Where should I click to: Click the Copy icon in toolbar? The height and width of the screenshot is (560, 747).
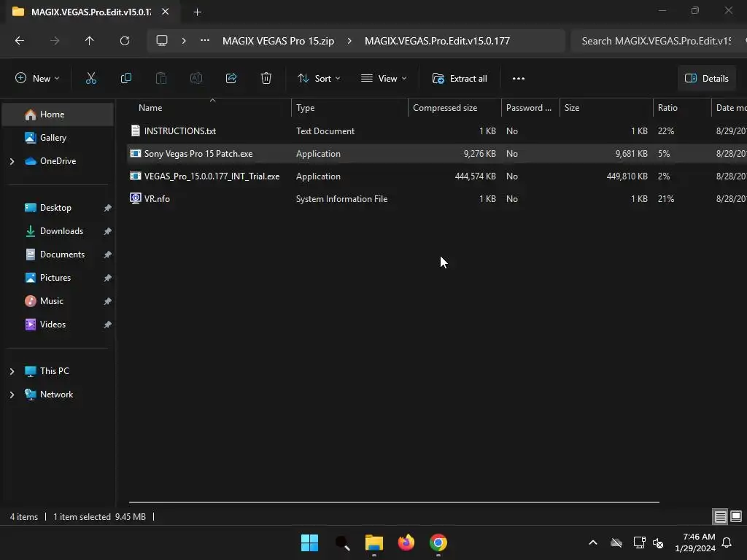pos(125,79)
